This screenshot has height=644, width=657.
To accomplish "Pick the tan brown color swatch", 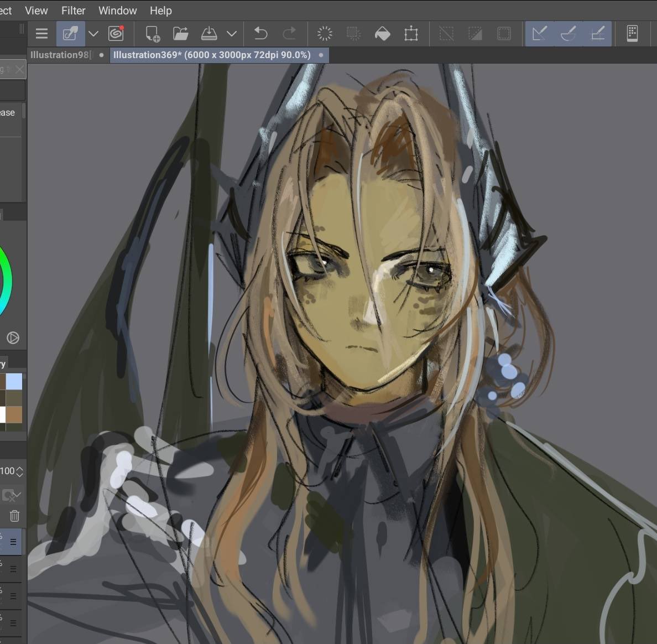I will pyautogui.click(x=14, y=414).
